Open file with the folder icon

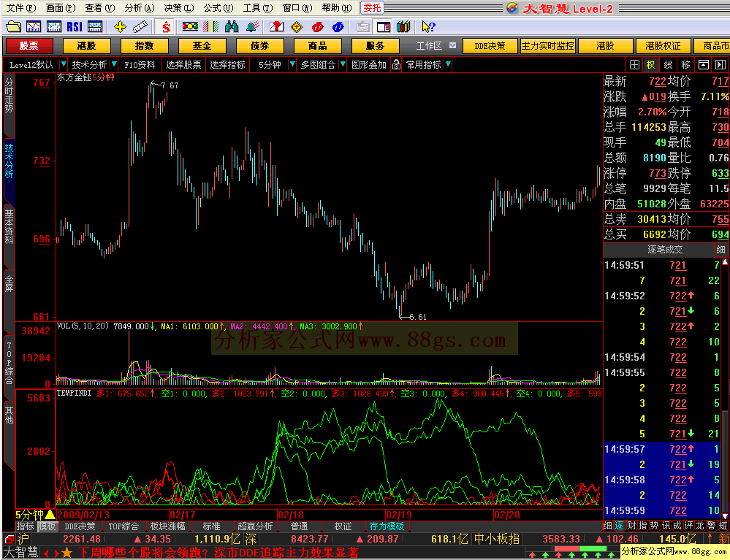(13, 26)
